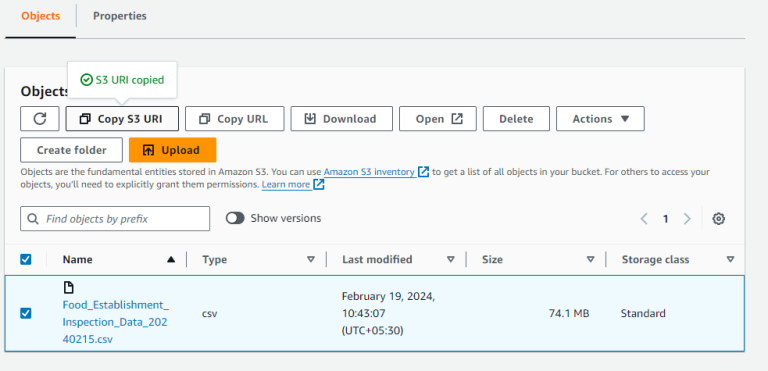The image size is (768, 371).
Task: Sort by Name column arrow
Action: [x=170, y=259]
